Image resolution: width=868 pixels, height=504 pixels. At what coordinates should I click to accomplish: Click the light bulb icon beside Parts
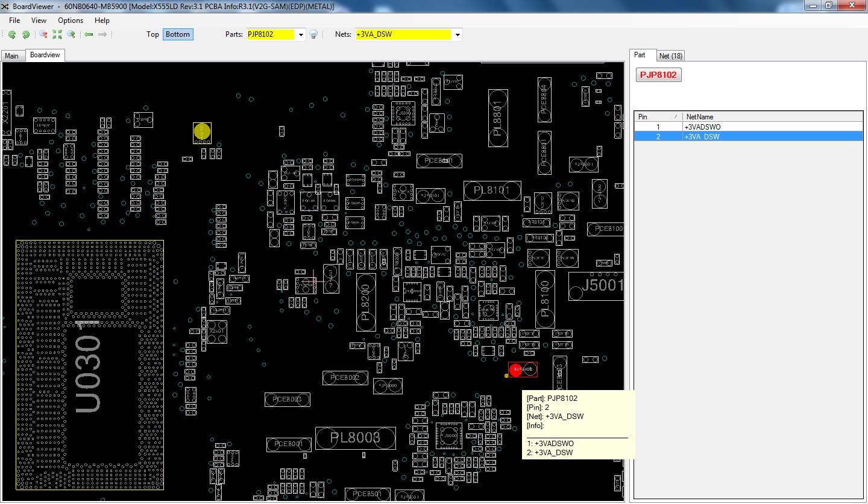coord(313,34)
